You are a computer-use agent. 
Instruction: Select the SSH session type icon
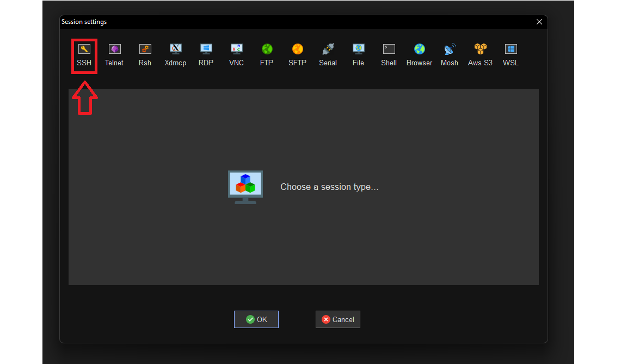tap(84, 55)
